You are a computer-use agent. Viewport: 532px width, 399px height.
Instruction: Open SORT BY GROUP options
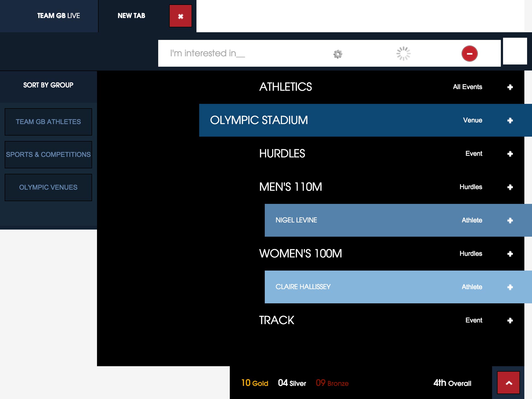coord(48,85)
